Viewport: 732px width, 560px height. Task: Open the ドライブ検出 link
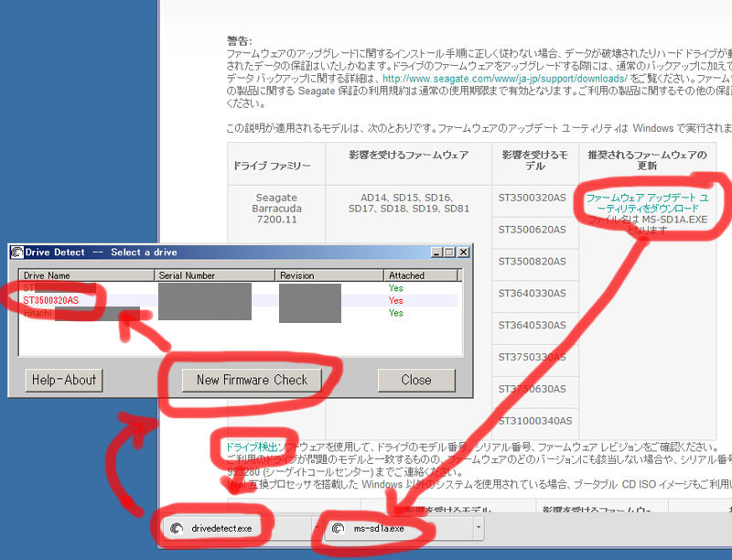252,447
